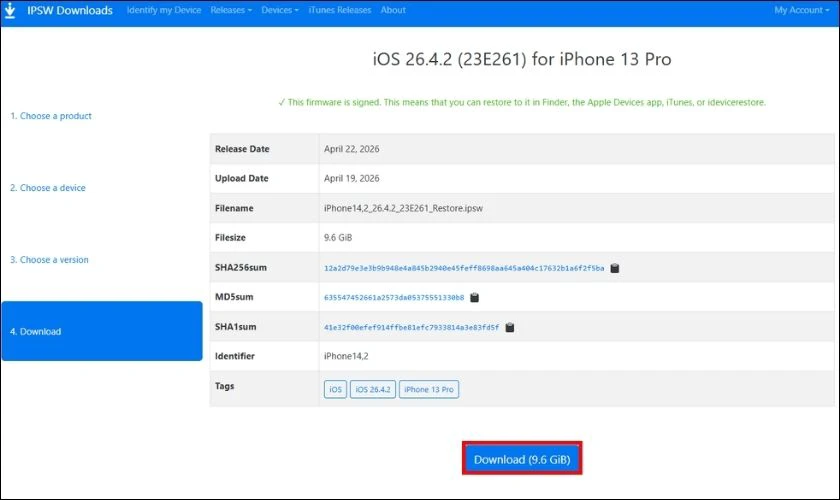Click the Filesize row label
The width and height of the screenshot is (840, 500).
click(230, 237)
